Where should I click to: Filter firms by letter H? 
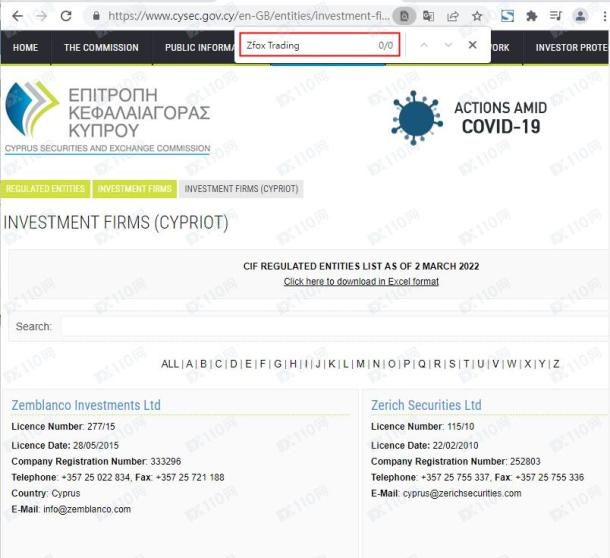pos(293,364)
